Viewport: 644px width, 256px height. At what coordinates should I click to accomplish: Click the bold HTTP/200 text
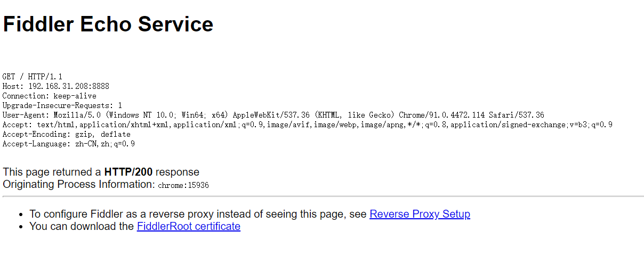point(128,172)
